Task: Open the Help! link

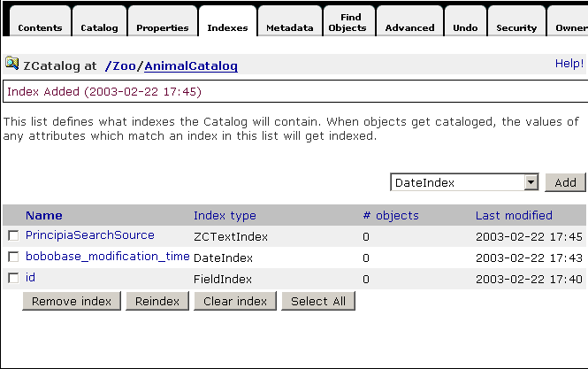Action: tap(569, 64)
